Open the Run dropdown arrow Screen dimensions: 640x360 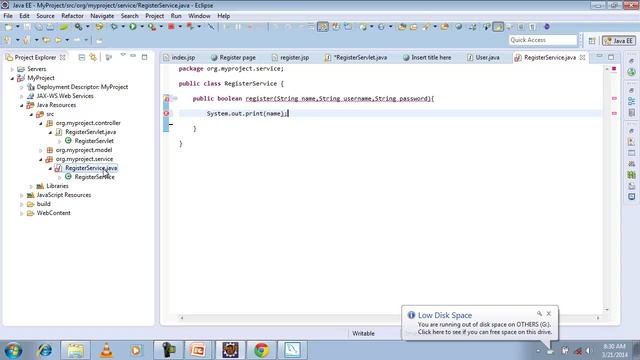(x=142, y=27)
